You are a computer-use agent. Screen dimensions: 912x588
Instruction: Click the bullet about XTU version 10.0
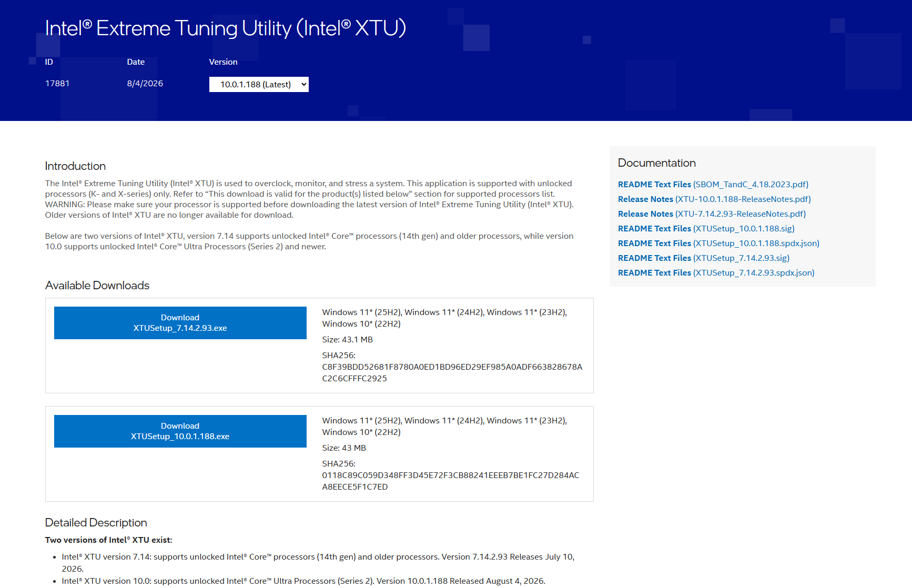point(303,581)
